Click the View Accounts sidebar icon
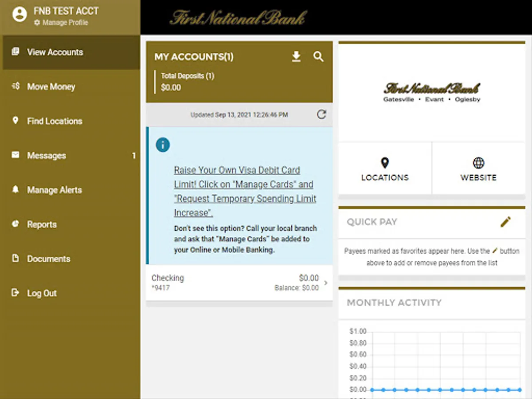532x399 pixels. click(x=16, y=51)
